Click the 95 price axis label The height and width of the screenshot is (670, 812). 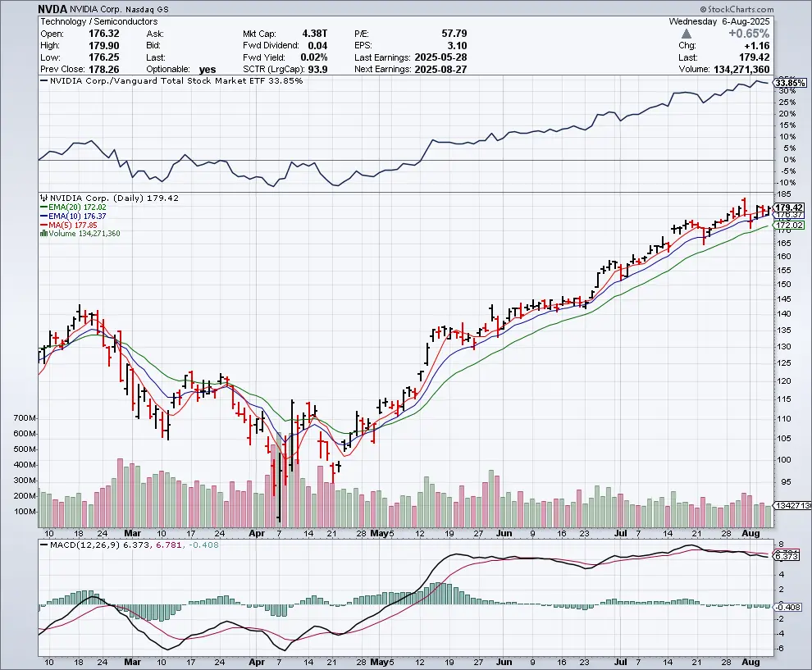(784, 481)
